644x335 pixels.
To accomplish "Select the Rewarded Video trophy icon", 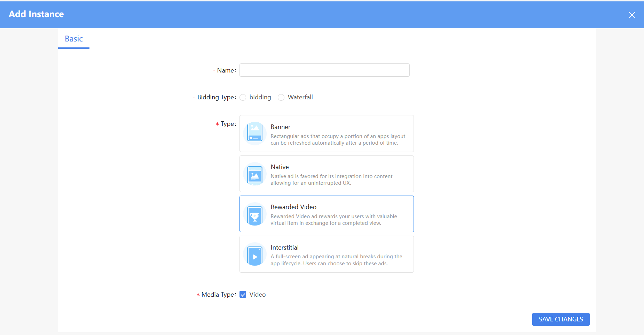I will [x=254, y=214].
